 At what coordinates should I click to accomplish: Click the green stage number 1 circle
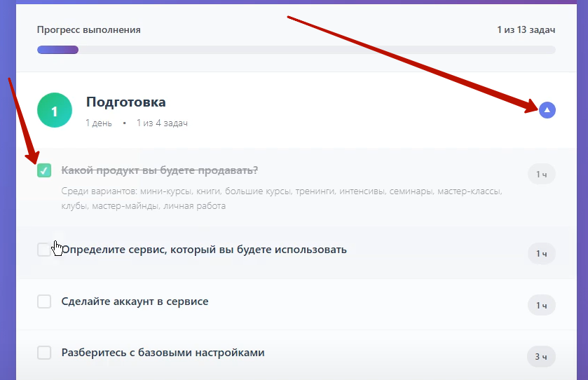coord(55,110)
